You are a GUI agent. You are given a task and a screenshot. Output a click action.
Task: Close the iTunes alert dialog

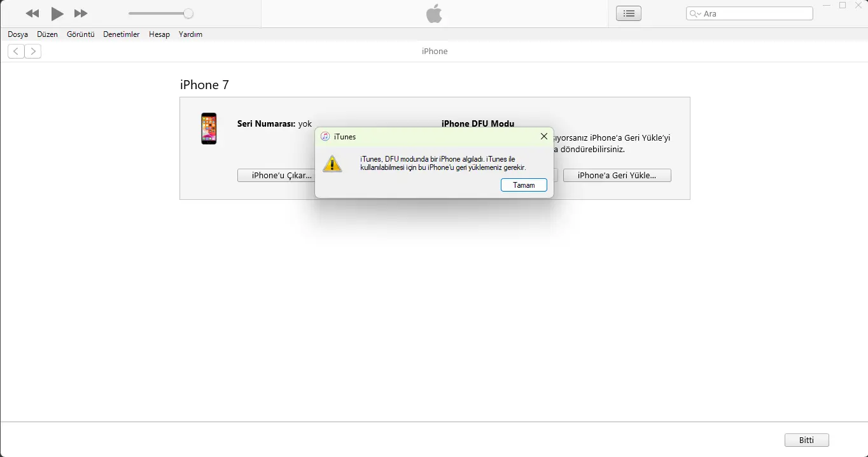[544, 136]
